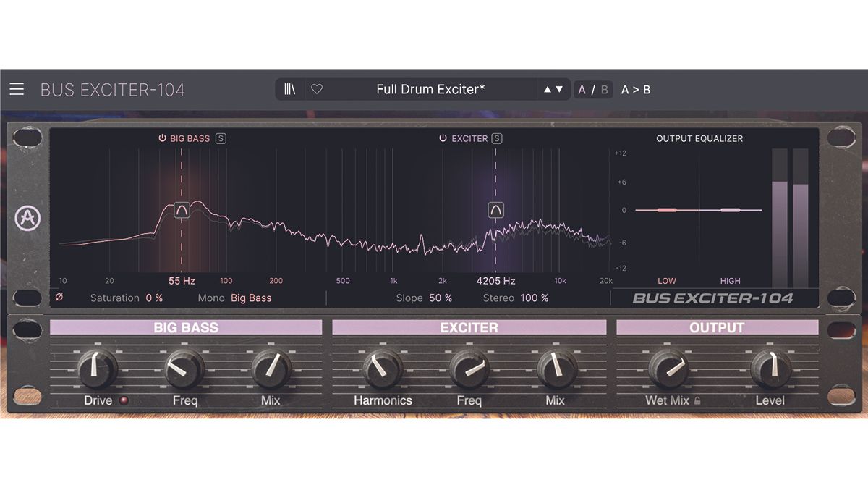Image resolution: width=868 pixels, height=488 pixels.
Task: Click the lock icon beside Wet Mix
Action: (x=696, y=400)
